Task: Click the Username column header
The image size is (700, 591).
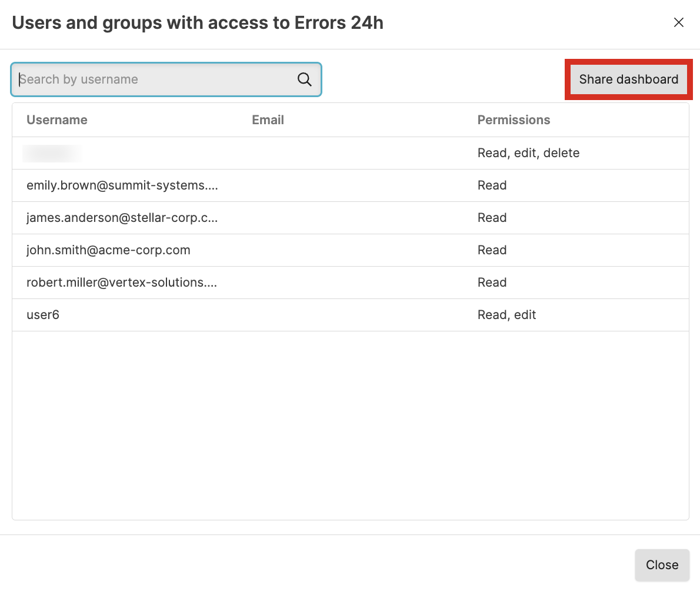Action: [57, 120]
